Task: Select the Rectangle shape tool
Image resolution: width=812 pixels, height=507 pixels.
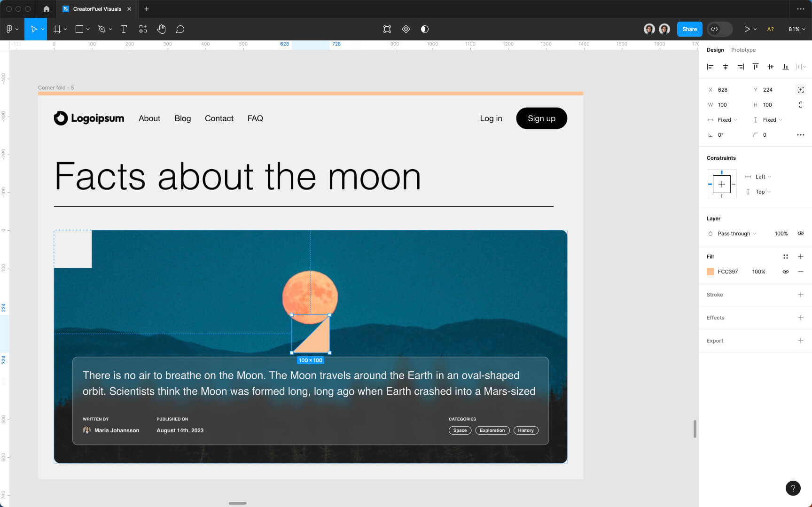Action: (78, 29)
